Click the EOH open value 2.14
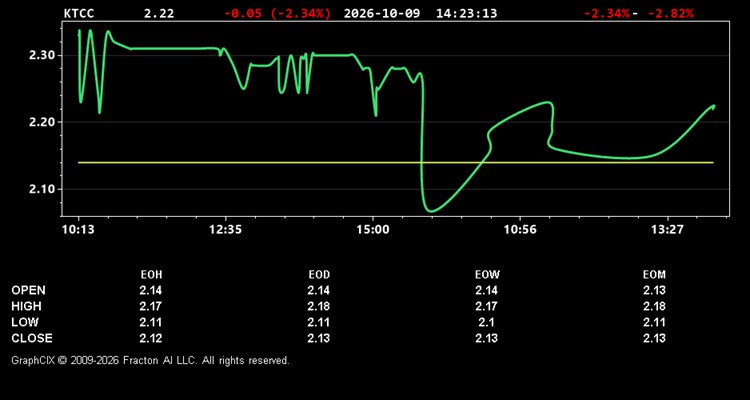Image resolution: width=750 pixels, height=400 pixels. [x=151, y=290]
